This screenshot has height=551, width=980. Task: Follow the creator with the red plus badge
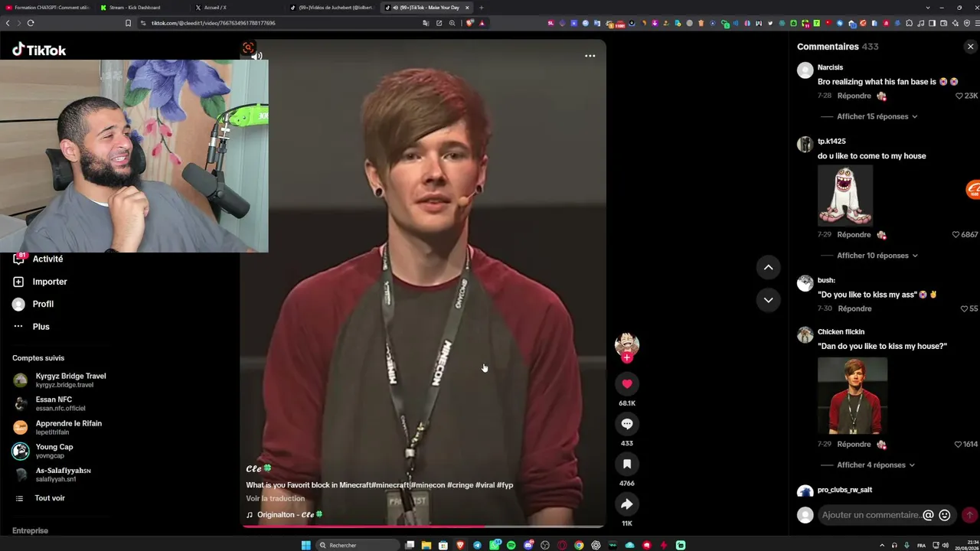click(627, 357)
